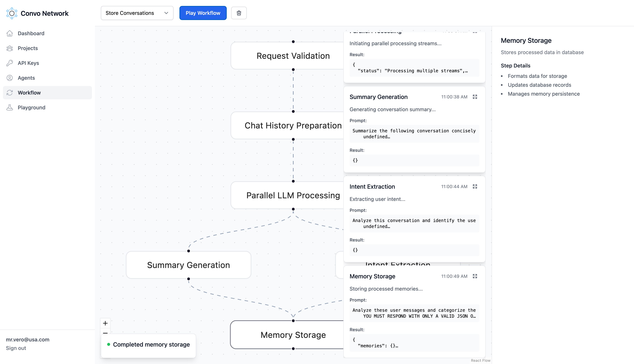Delete workflow with the trash icon
Image resolution: width=634 pixels, height=364 pixels.
239,13
